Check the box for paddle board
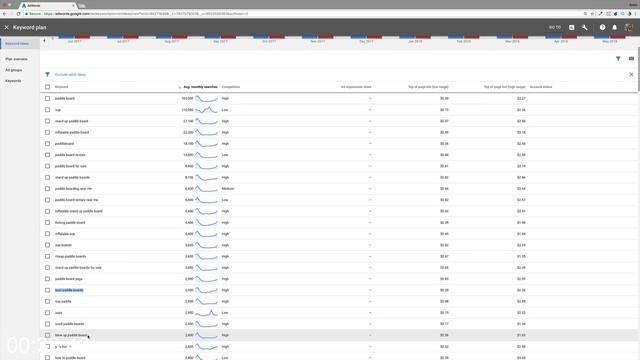 (x=47, y=98)
